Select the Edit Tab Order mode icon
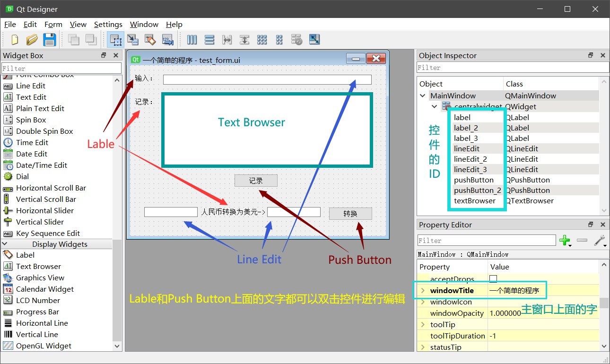The height and width of the screenshot is (364, 610). pyautogui.click(x=167, y=40)
